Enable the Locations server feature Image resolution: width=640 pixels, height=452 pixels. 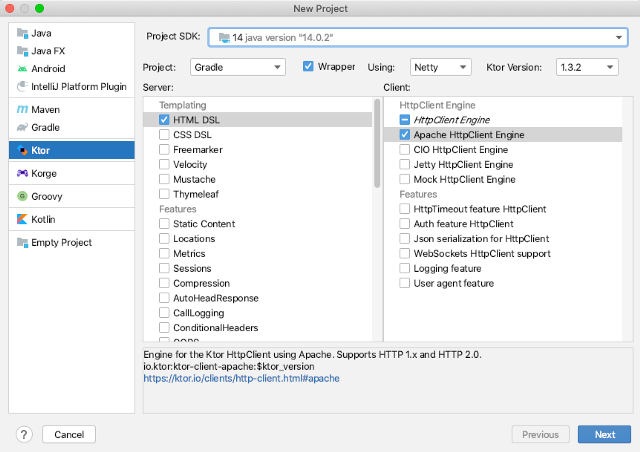coord(164,238)
